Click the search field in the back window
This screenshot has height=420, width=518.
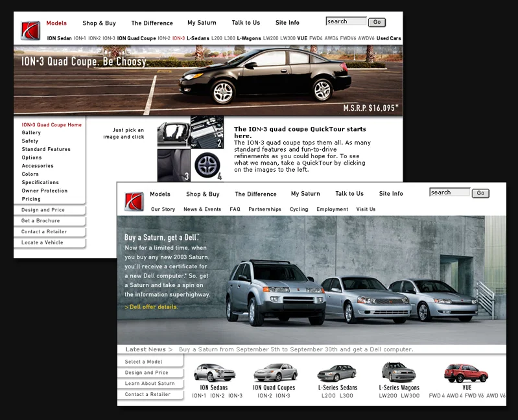(x=346, y=21)
